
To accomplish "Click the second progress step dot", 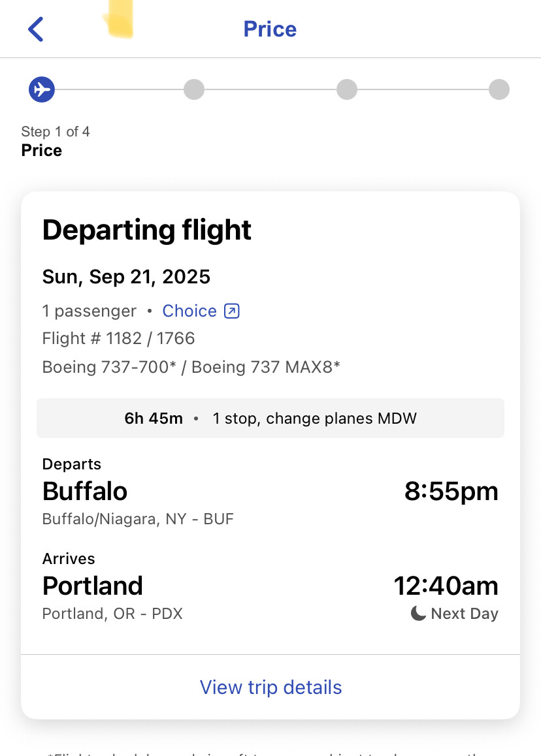I will coord(194,89).
